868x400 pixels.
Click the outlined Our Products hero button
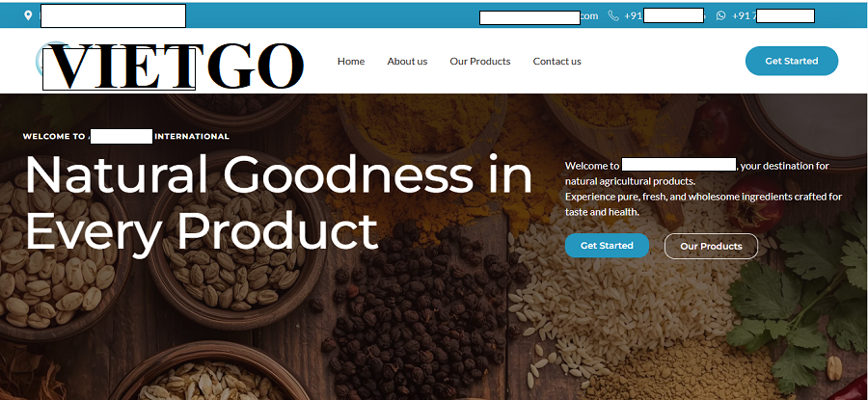click(x=711, y=246)
